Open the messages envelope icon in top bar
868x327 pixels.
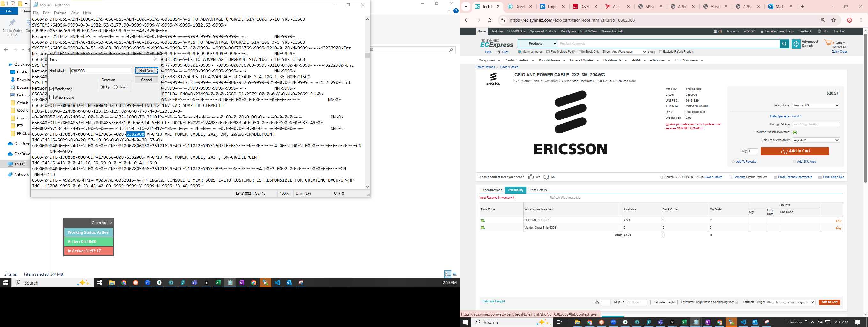(x=715, y=31)
